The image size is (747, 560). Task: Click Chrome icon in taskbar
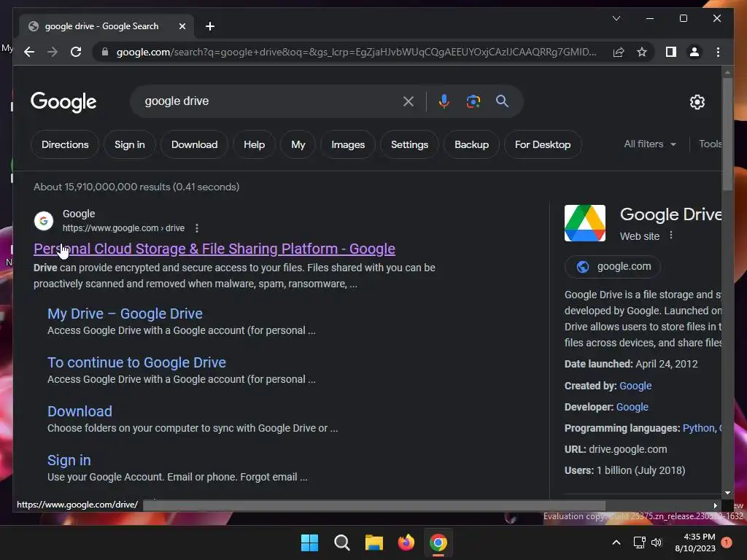pyautogui.click(x=438, y=542)
